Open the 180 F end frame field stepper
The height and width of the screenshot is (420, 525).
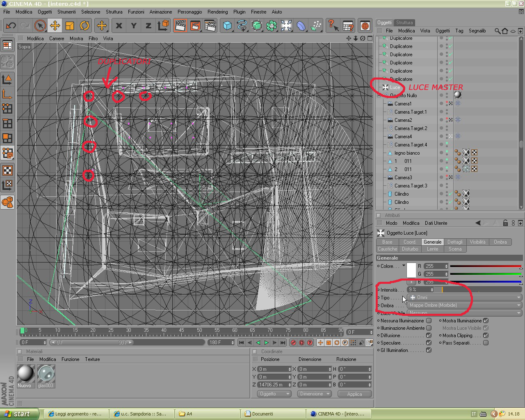[233, 342]
